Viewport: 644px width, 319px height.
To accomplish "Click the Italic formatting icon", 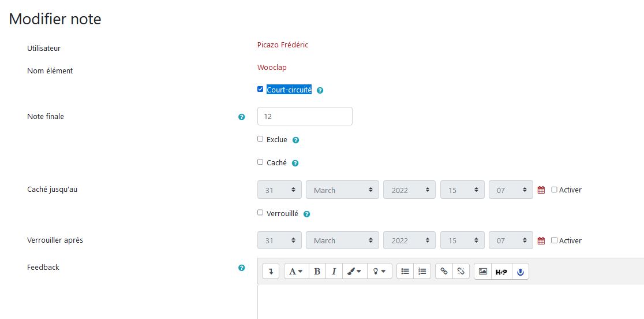I will point(334,271).
